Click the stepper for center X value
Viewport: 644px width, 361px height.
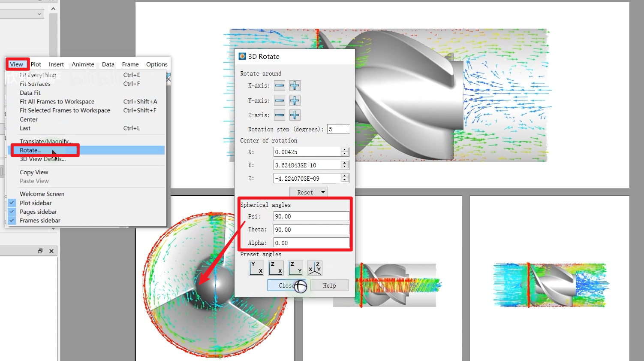click(344, 152)
